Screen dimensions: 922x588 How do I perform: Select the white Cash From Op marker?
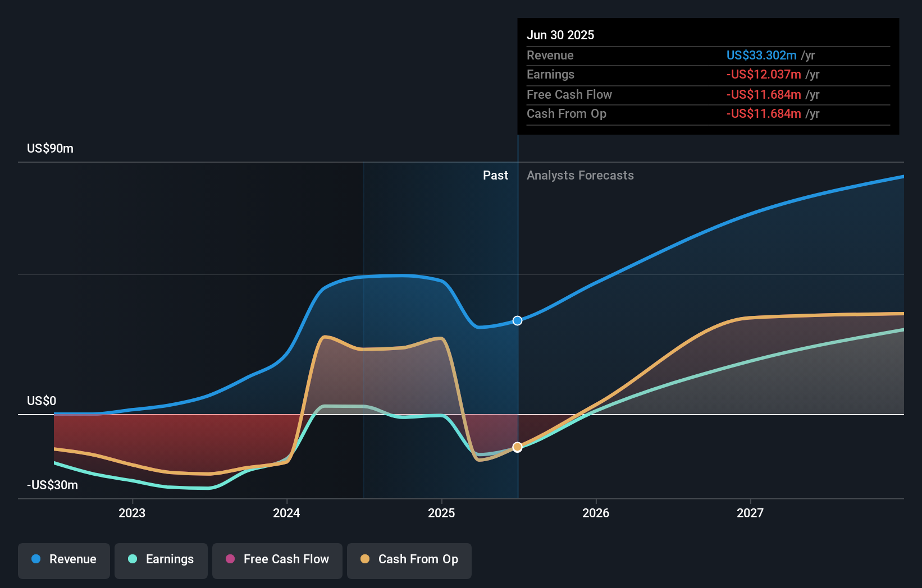click(517, 447)
